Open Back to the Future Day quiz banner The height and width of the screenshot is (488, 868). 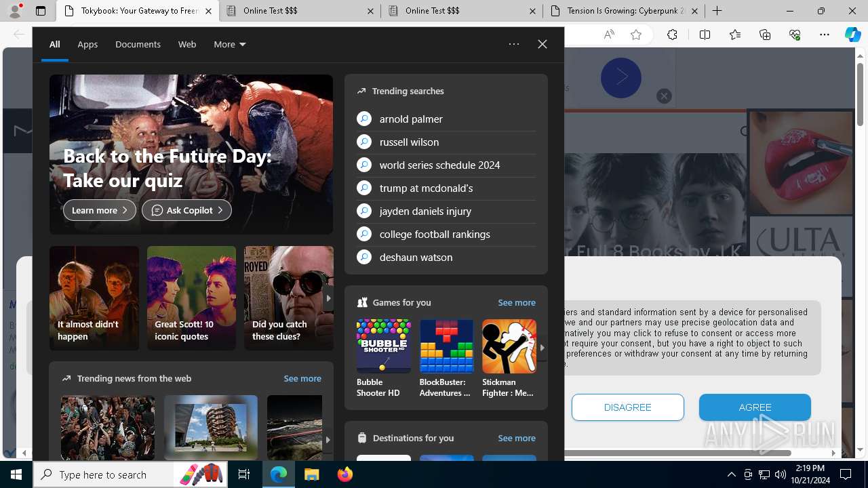pos(191,155)
